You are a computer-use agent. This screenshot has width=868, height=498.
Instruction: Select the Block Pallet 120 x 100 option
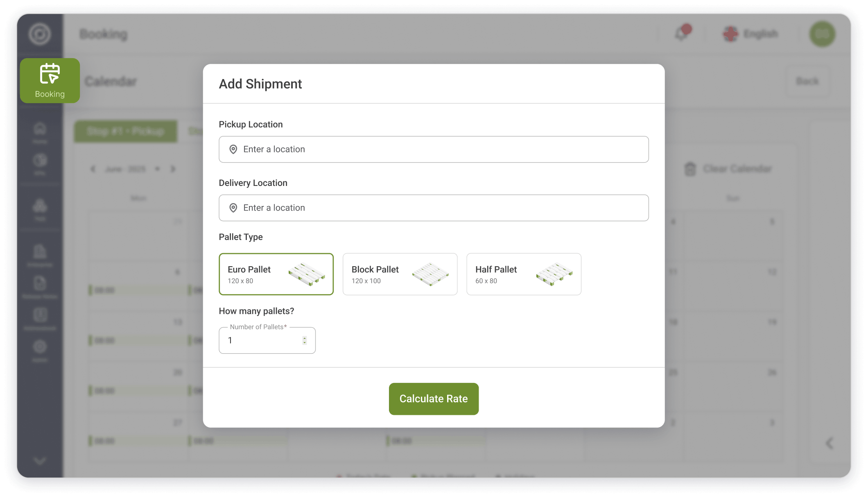pos(400,274)
